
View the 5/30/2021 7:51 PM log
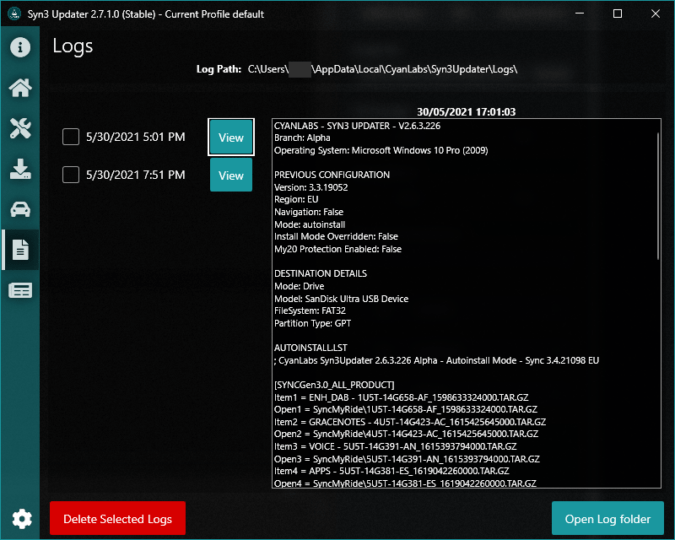click(x=231, y=175)
